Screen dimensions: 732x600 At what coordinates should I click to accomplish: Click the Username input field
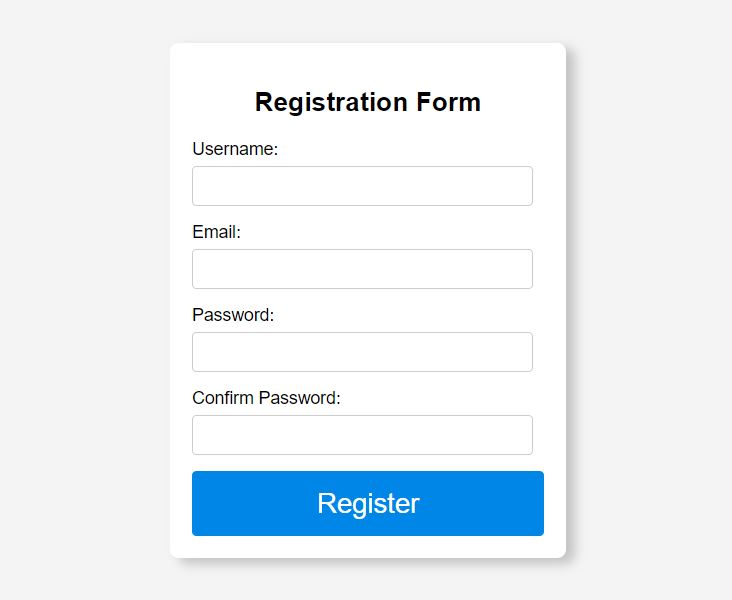362,186
